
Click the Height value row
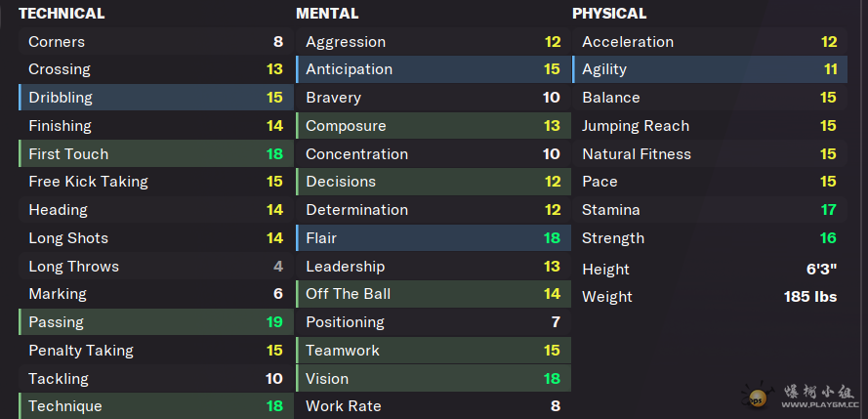[x=709, y=270]
